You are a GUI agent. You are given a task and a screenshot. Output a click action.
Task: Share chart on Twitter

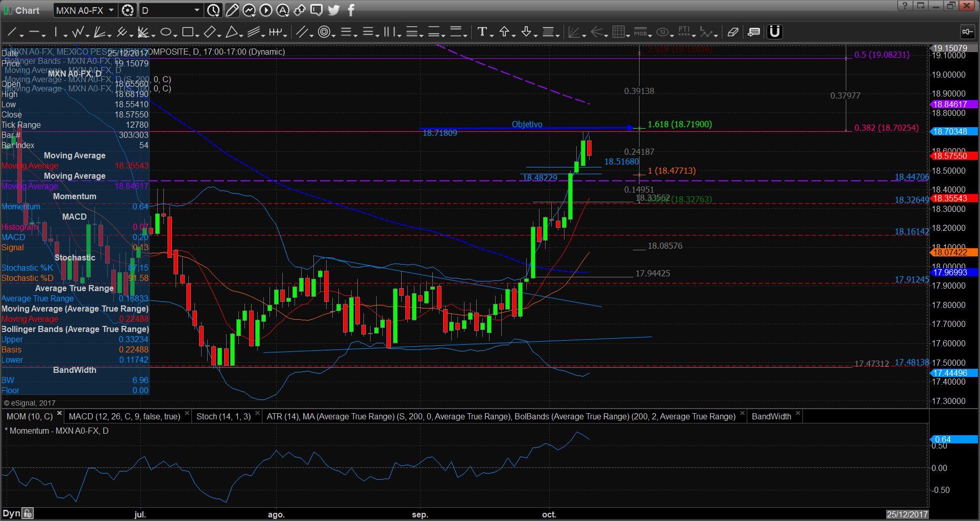[334, 10]
